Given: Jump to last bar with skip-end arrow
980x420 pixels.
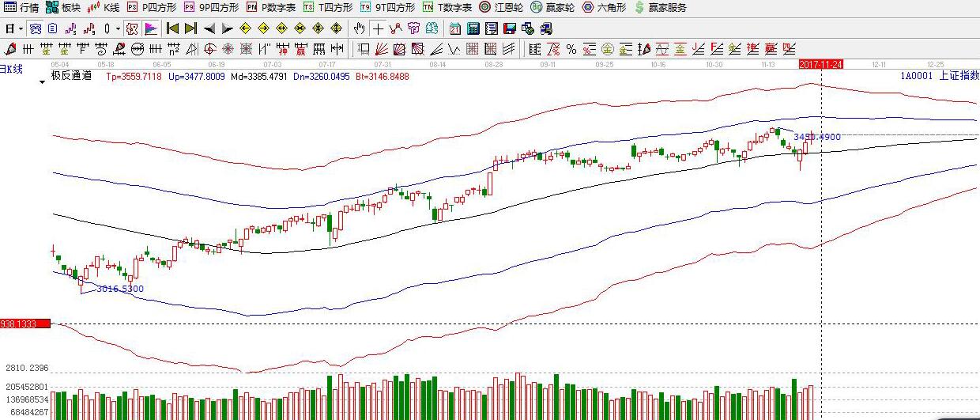Looking at the screenshot, I should (x=190, y=28).
